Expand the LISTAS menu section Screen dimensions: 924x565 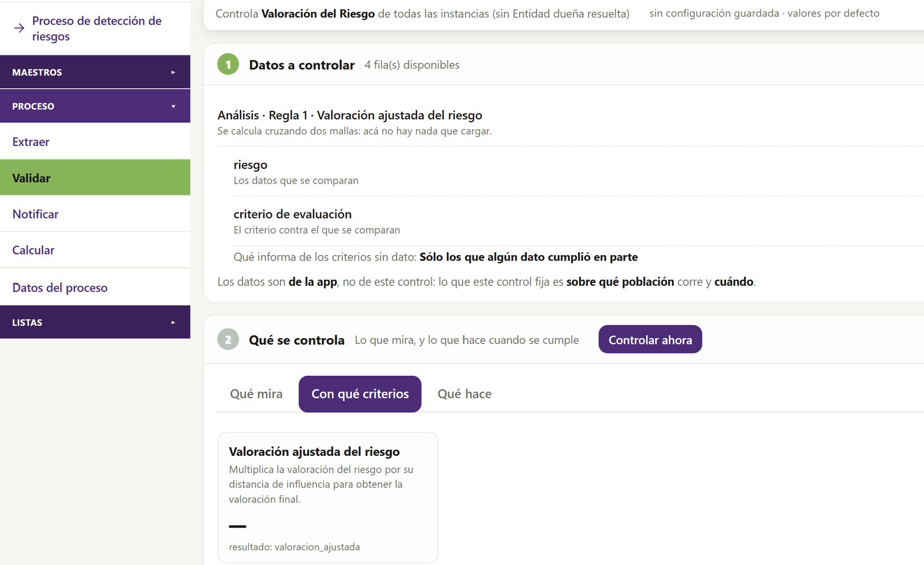point(95,322)
